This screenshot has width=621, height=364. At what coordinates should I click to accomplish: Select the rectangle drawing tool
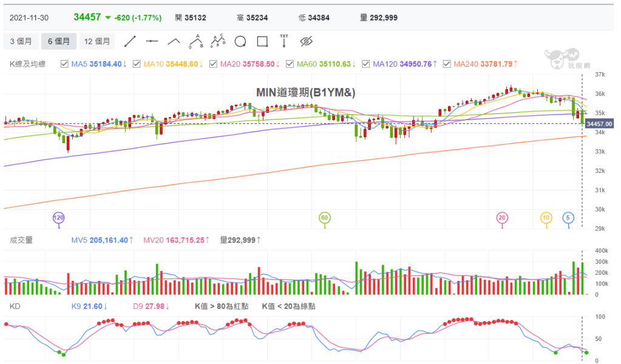point(262,42)
